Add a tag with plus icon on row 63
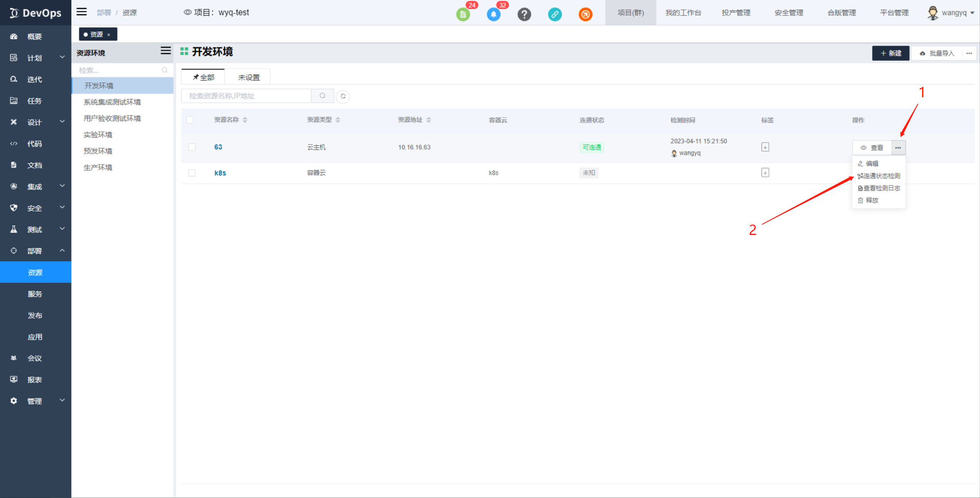980x498 pixels. click(765, 147)
